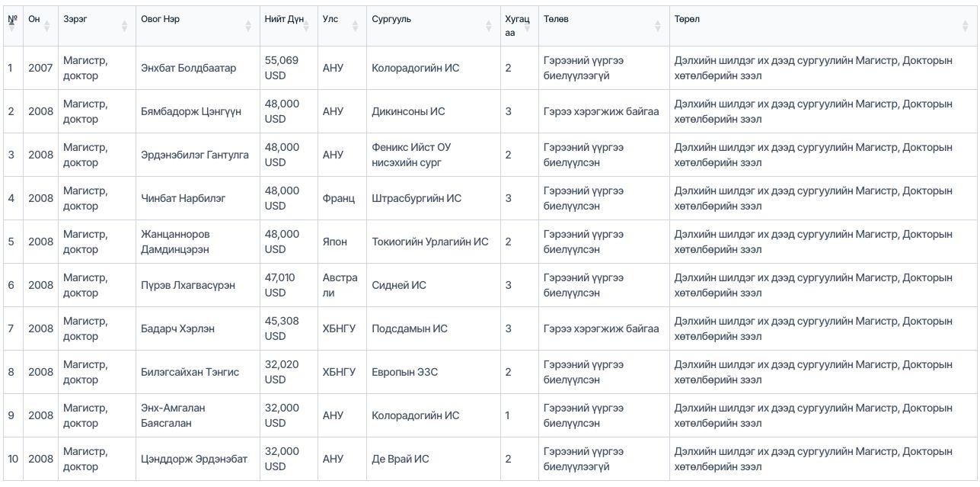This screenshot has height=487, width=980.
Task: Select the Энхбат Болдбаатар name cell
Action: click(x=198, y=68)
